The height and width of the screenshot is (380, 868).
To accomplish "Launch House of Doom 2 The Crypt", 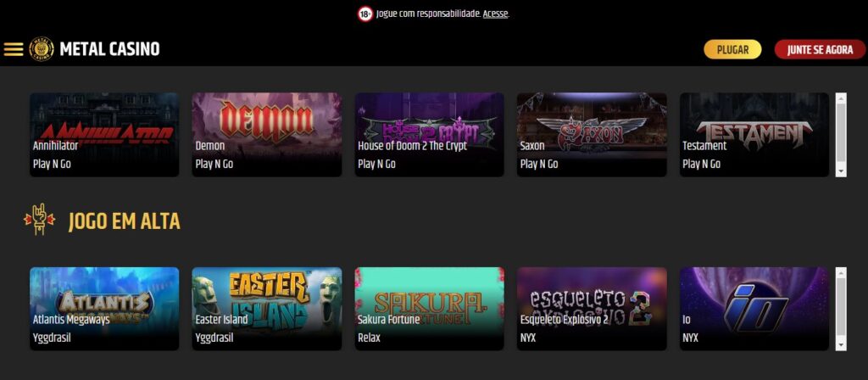I will pos(429,135).
